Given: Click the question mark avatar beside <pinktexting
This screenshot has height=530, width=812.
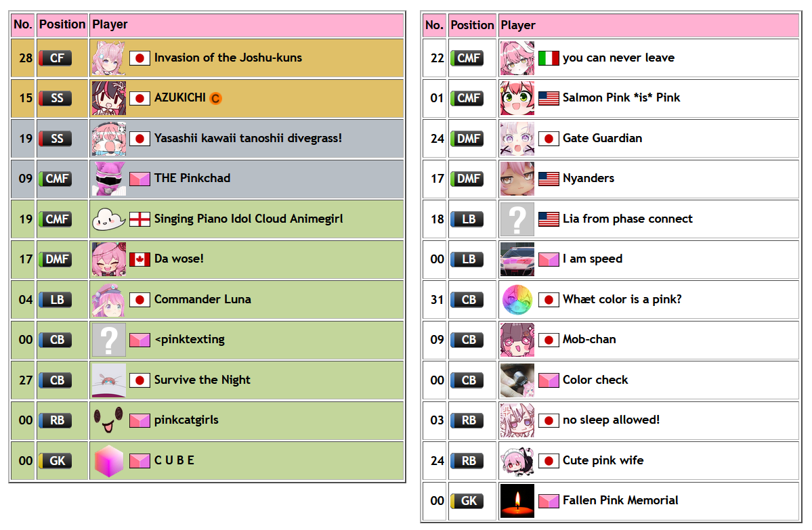Looking at the screenshot, I should point(109,340).
